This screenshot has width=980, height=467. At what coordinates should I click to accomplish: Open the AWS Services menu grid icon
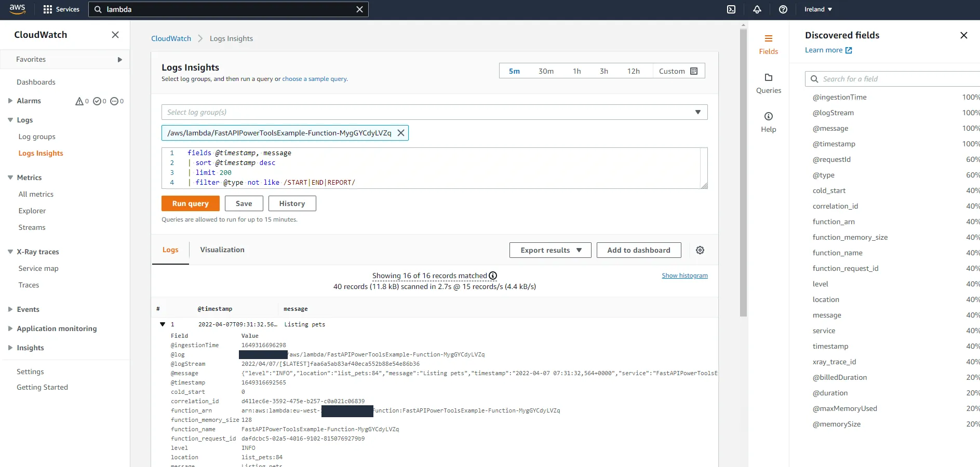tap(47, 9)
